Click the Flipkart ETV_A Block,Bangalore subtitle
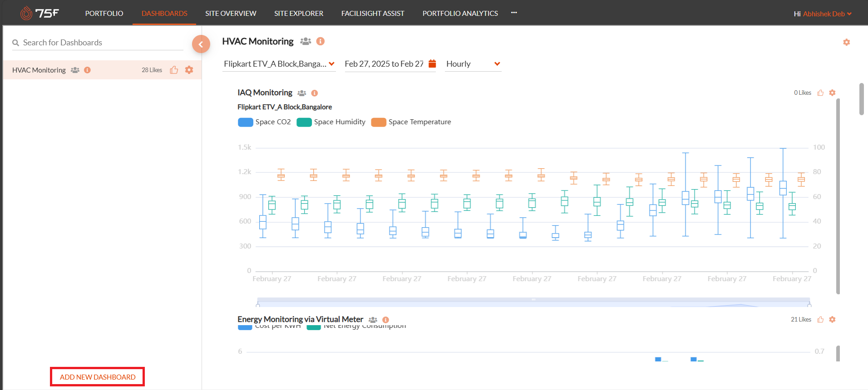This screenshot has height=390, width=868. 285,107
